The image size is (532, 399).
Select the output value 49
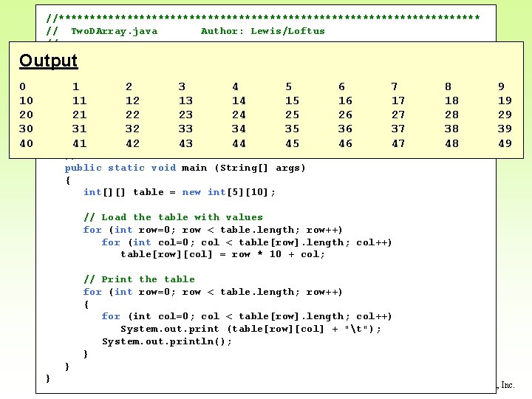pyautogui.click(x=505, y=143)
